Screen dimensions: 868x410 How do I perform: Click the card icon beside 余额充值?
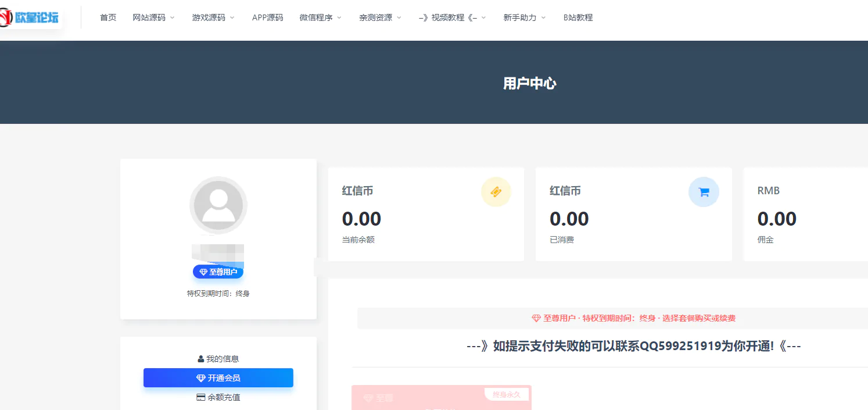click(201, 397)
